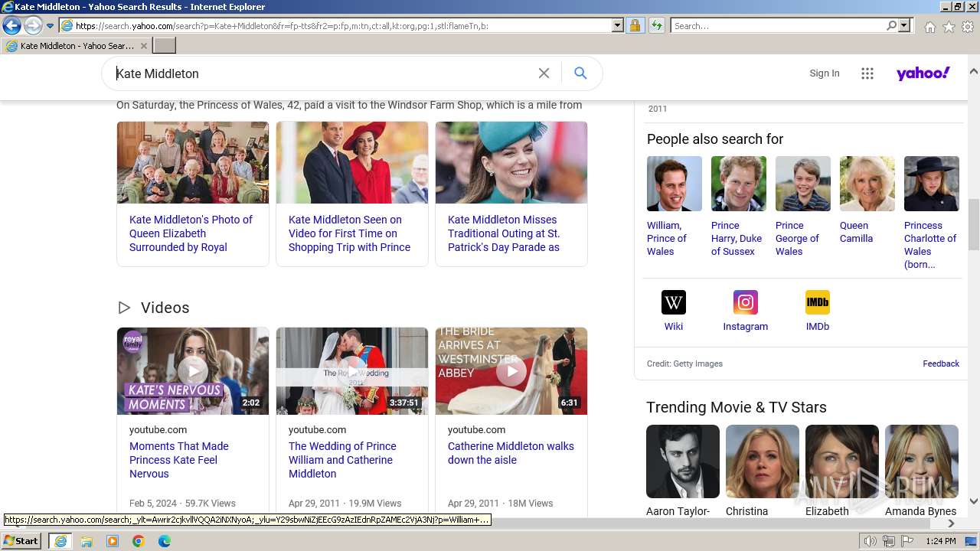This screenshot has width=980, height=551.
Task: Click the Queen Camilla text link
Action: click(x=856, y=232)
